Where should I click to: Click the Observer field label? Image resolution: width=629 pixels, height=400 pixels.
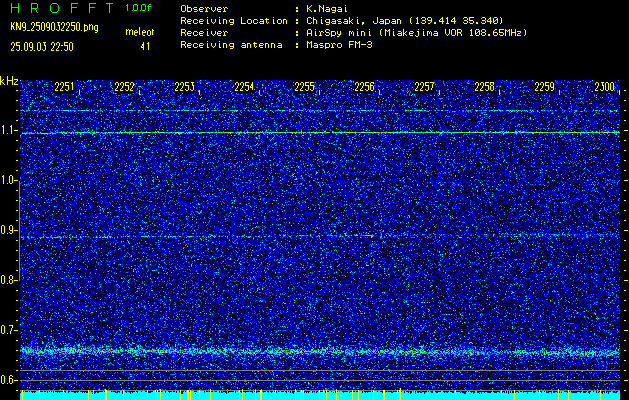[204, 9]
